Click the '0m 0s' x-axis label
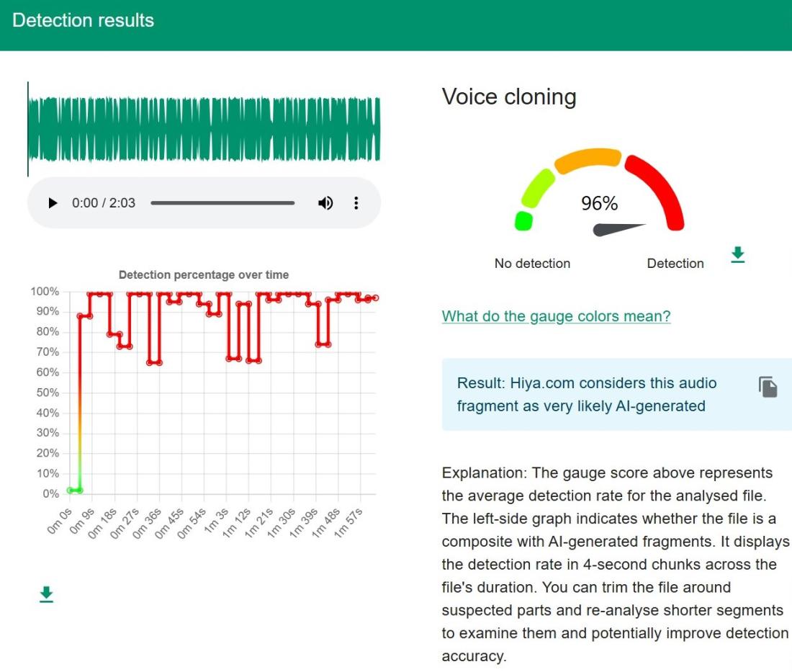The height and width of the screenshot is (672, 792). click(60, 521)
